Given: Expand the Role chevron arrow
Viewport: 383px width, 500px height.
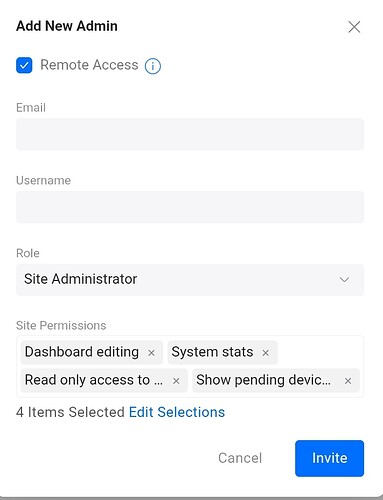Looking at the screenshot, I should tap(344, 279).
